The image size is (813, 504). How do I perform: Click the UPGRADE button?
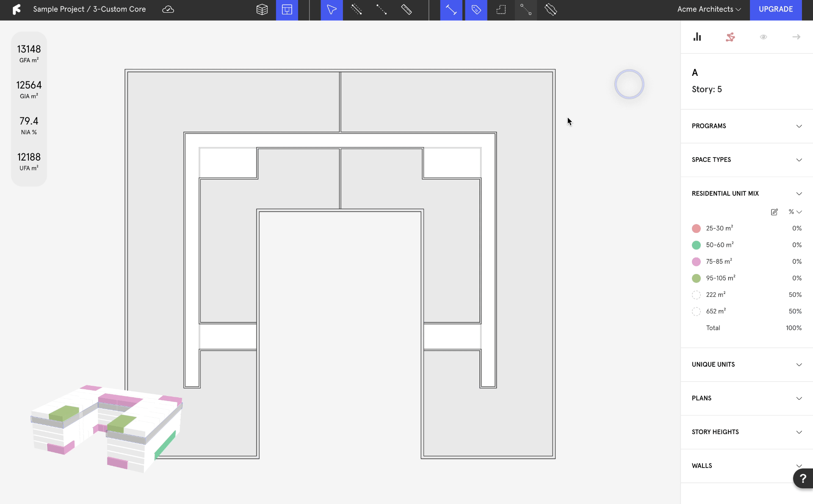point(775,9)
